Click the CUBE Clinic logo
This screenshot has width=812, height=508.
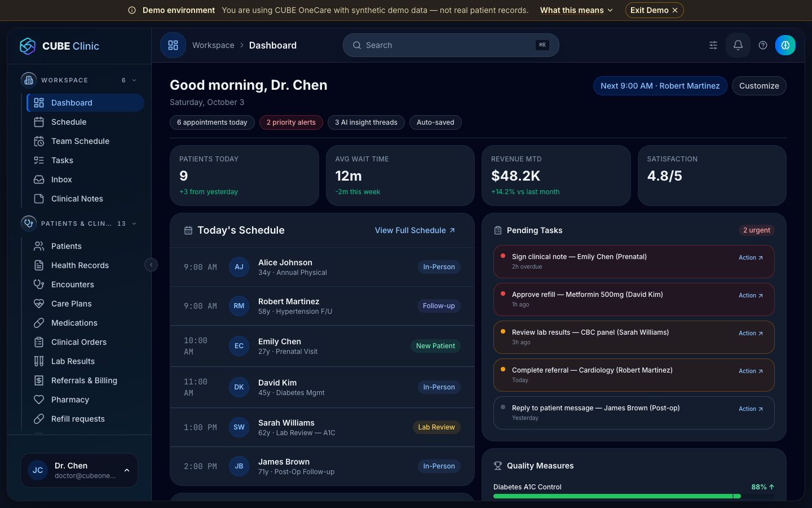(x=59, y=46)
